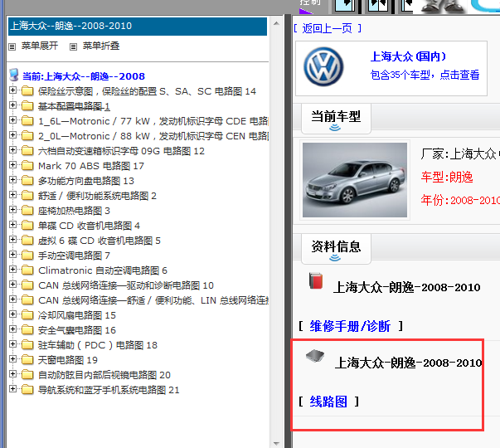Click 上海大众-朗逸-2008-2010 title beside red book
Image resolution: width=500 pixels, height=448 pixels.
tap(406, 288)
